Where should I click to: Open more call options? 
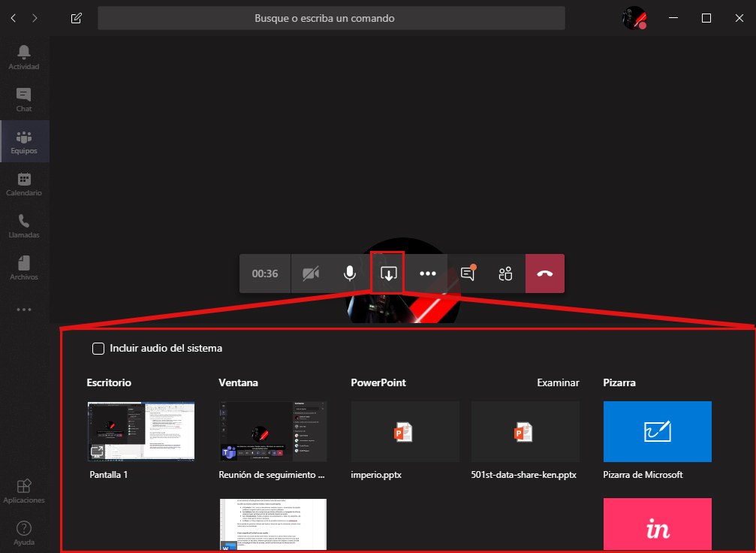(x=427, y=273)
